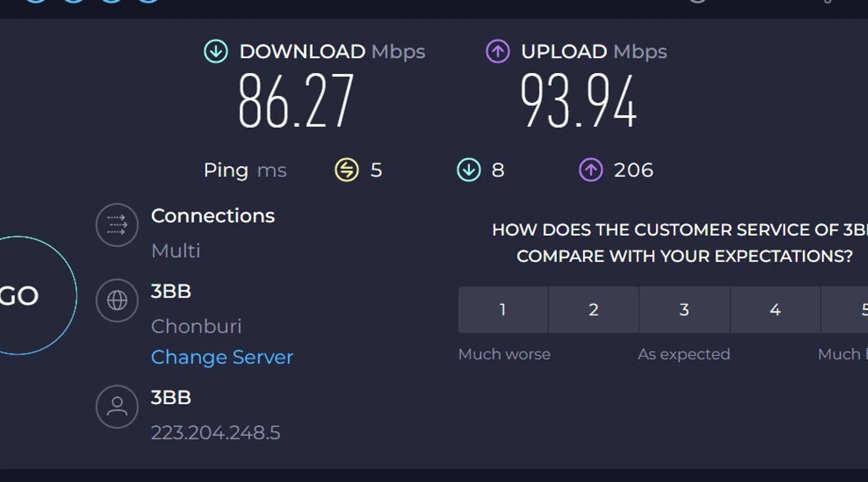This screenshot has height=482, width=868.
Task: Click the teal download latency icon
Action: pos(469,170)
